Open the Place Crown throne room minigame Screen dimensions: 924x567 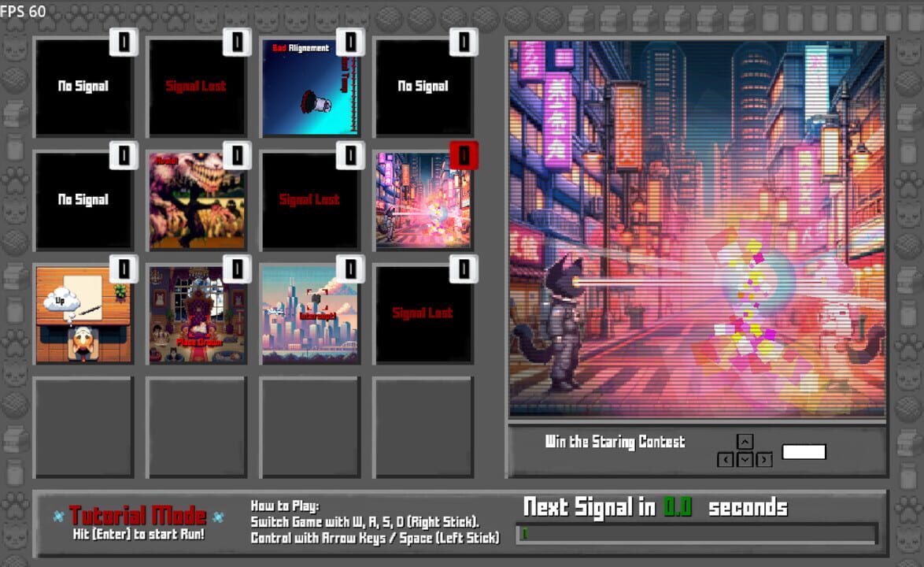coord(197,314)
